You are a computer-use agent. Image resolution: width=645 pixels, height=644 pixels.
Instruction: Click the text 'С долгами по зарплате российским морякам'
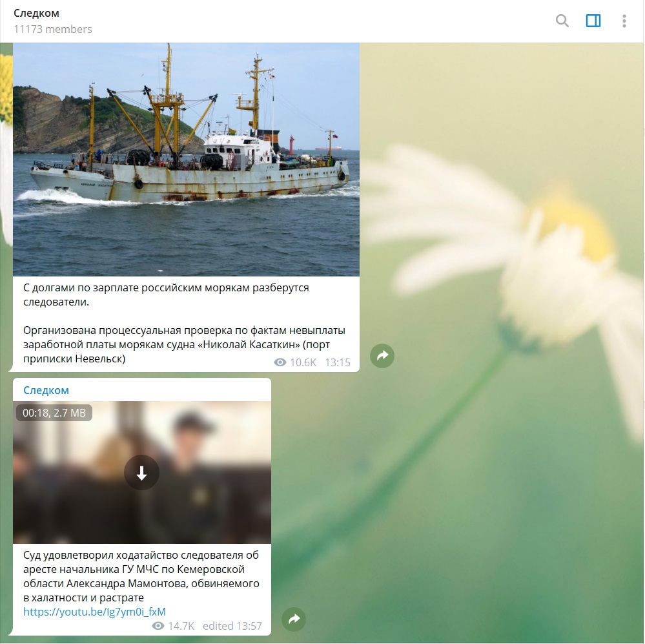(136, 287)
